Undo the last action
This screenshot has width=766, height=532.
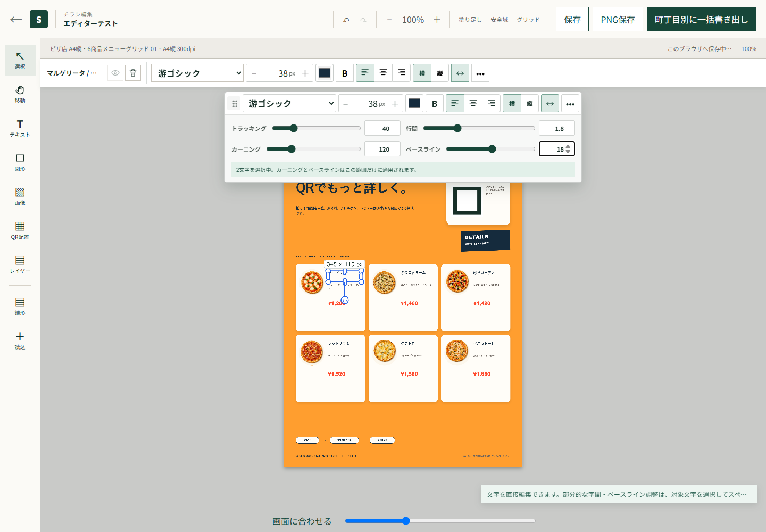point(346,20)
